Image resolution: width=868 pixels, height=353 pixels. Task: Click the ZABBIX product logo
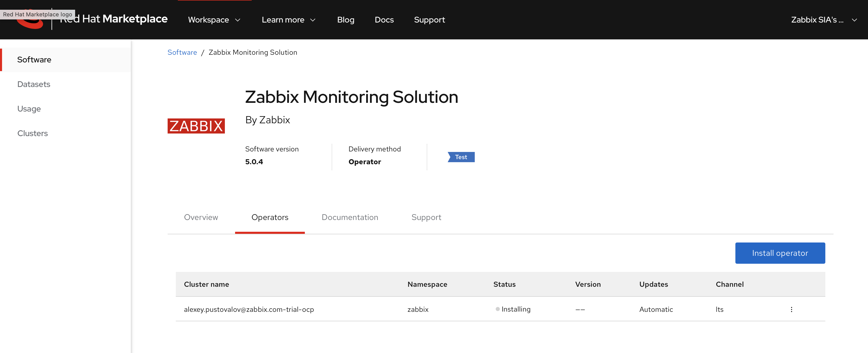click(196, 126)
